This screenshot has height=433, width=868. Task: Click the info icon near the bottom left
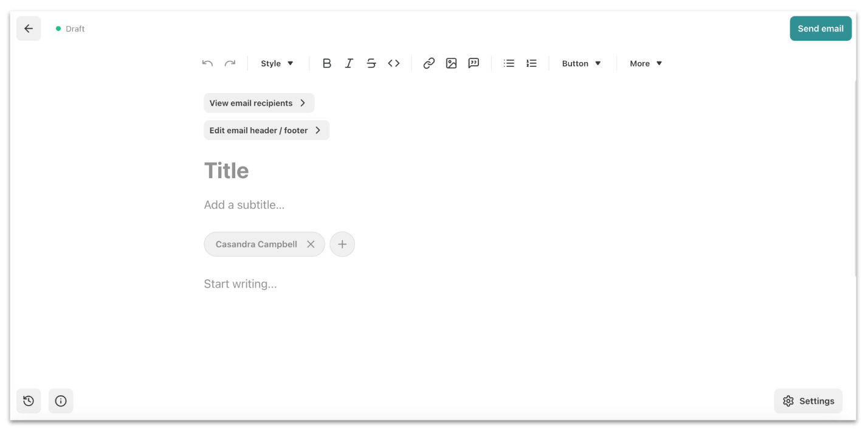[61, 401]
